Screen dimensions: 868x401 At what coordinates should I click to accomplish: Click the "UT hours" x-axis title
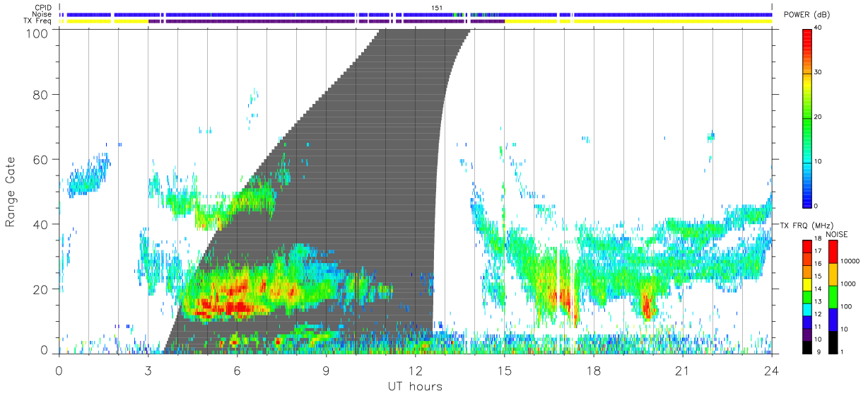(415, 387)
